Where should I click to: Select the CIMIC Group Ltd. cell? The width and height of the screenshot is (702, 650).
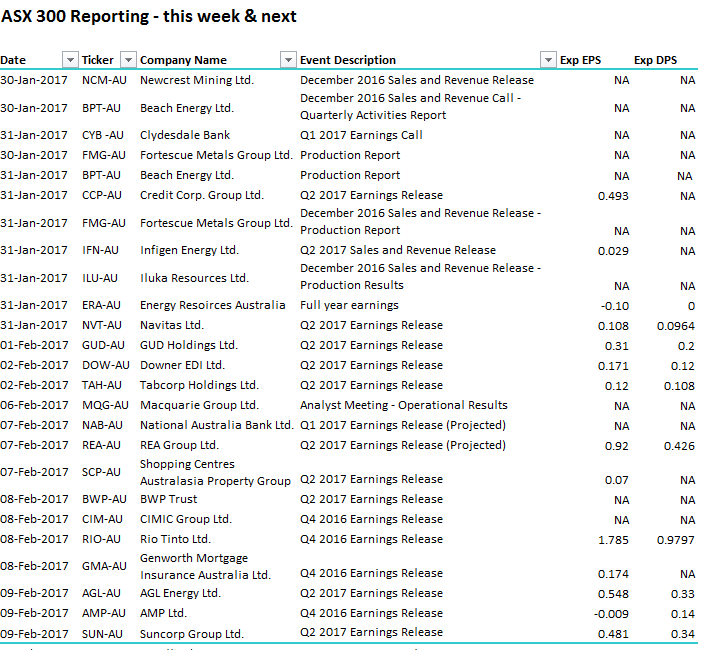(x=186, y=519)
